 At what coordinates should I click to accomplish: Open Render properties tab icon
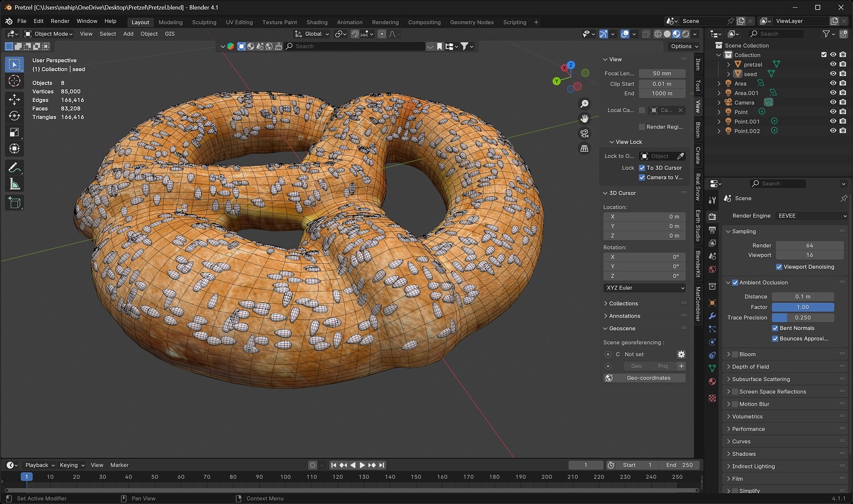712,216
